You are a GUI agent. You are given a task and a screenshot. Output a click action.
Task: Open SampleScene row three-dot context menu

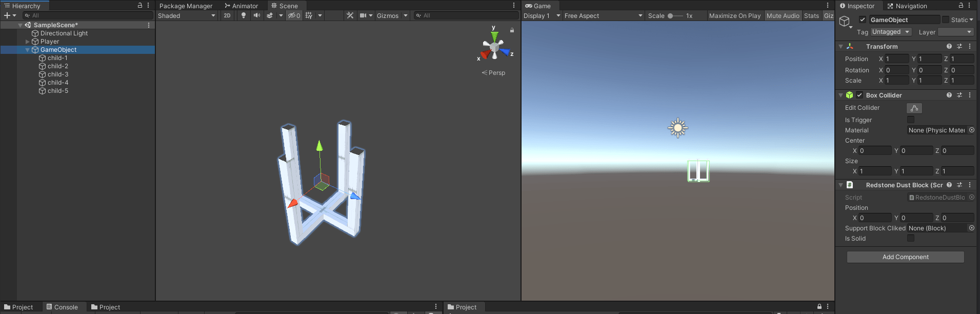pos(149,25)
